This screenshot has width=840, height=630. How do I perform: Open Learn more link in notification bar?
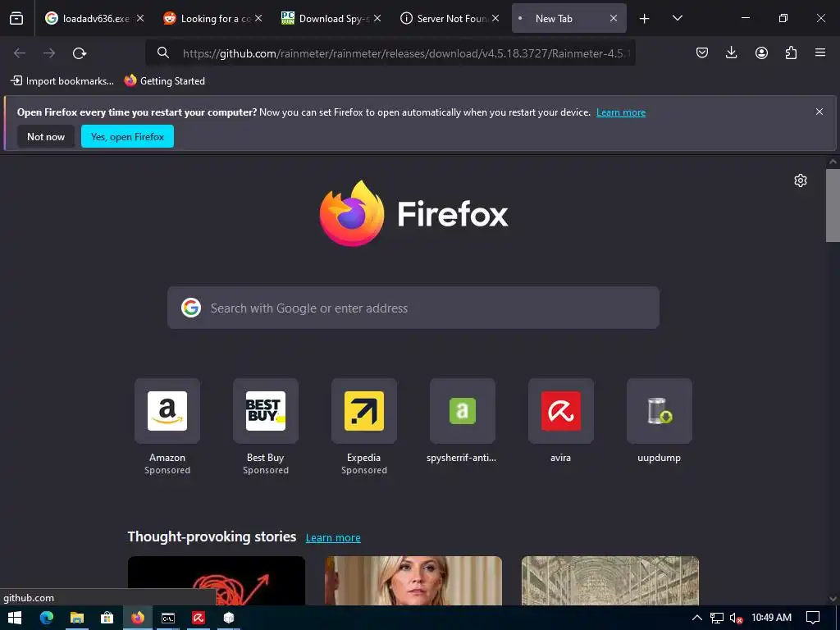pyautogui.click(x=621, y=112)
